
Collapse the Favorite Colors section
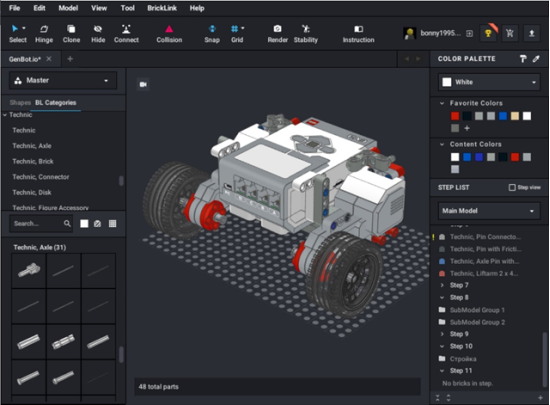coord(442,103)
